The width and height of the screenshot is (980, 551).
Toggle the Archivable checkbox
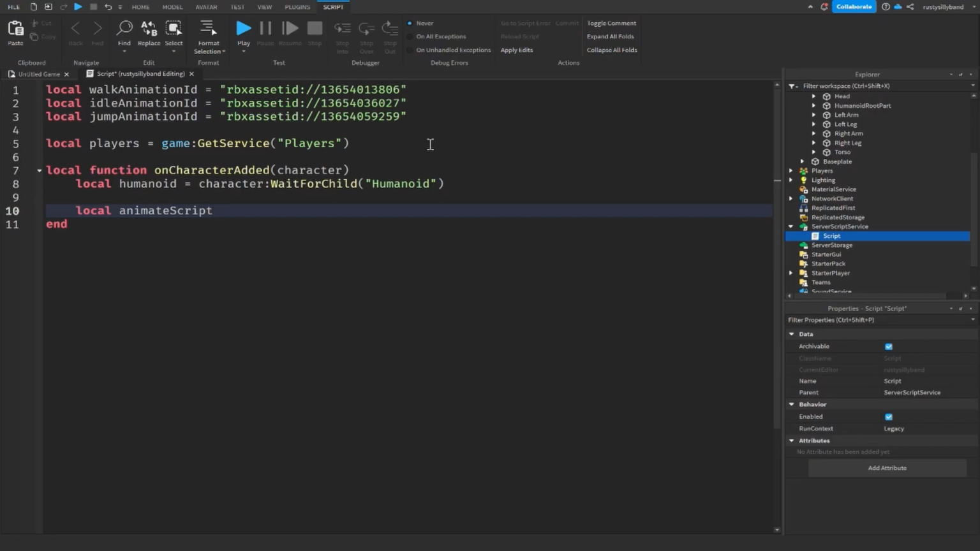[x=889, y=347]
